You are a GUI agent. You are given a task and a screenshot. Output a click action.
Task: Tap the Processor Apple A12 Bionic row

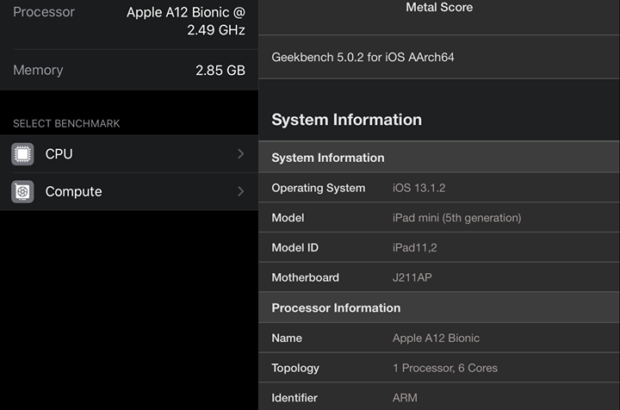click(x=129, y=21)
